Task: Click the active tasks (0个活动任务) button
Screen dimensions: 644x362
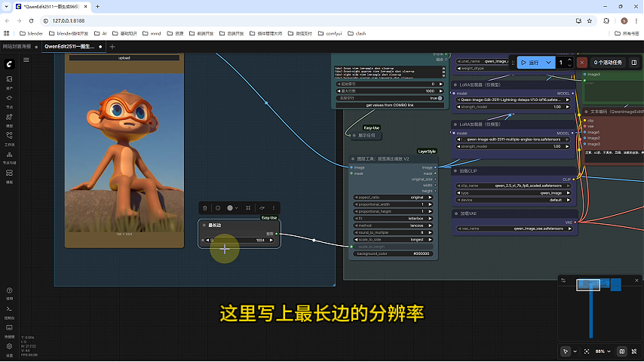Action: pos(608,63)
